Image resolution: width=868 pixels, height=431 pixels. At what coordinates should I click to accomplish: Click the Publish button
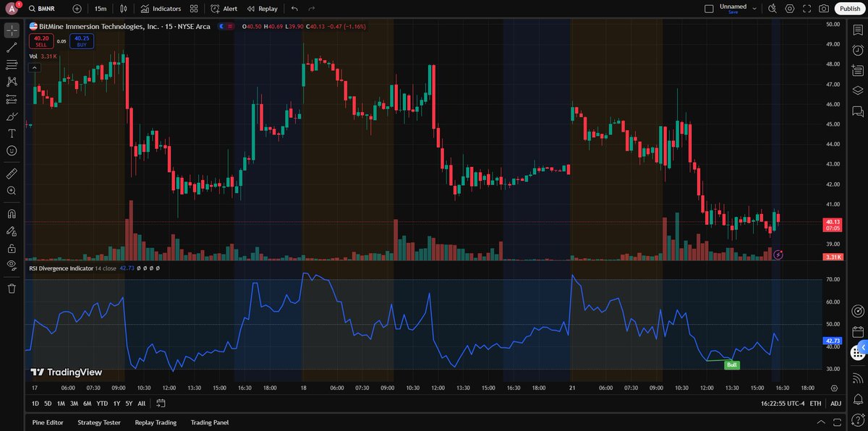[x=849, y=9]
